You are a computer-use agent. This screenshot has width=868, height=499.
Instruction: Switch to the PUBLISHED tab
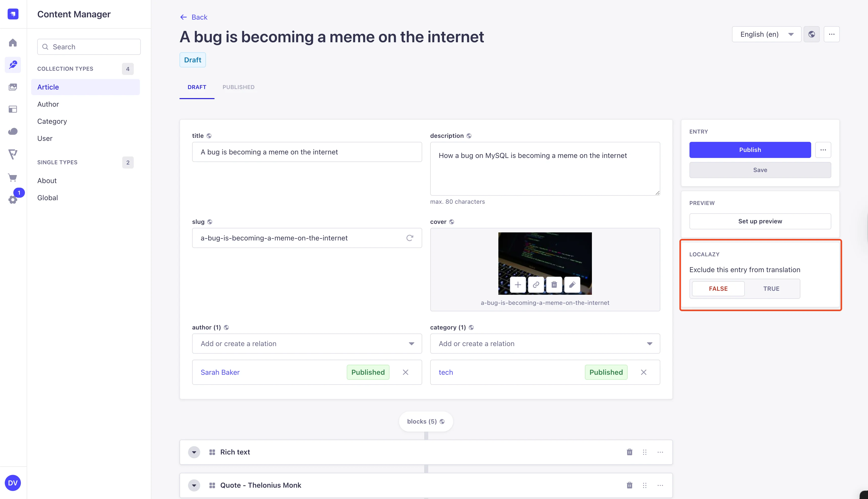[238, 87]
